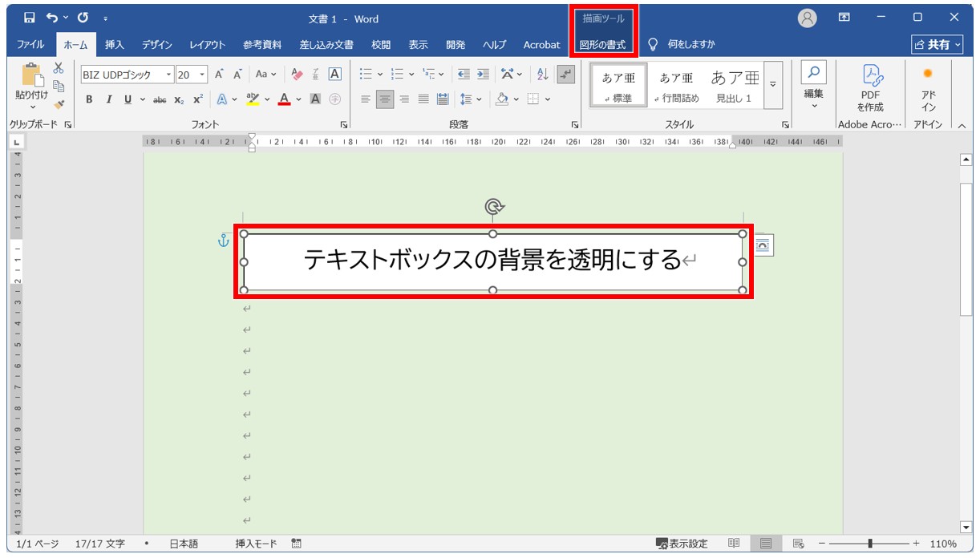Screen dimensions: 980x558
Task: Toggle Underline formatting
Action: [x=128, y=99]
